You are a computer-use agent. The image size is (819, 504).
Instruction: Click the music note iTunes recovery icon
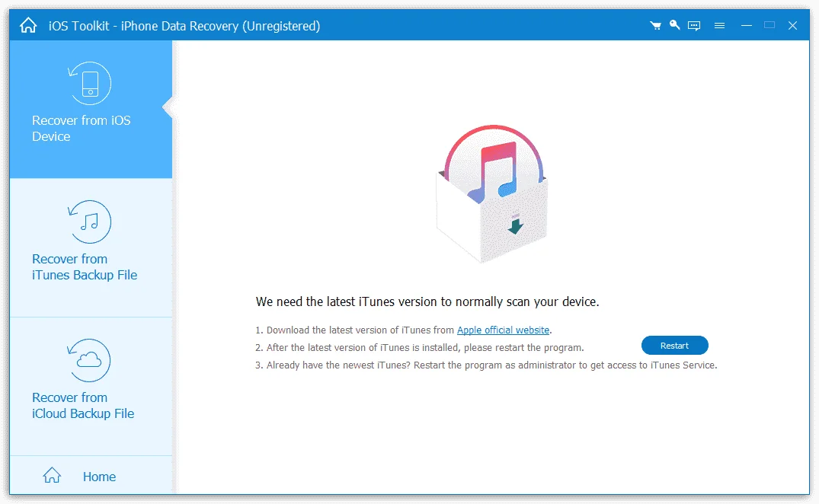click(x=89, y=222)
